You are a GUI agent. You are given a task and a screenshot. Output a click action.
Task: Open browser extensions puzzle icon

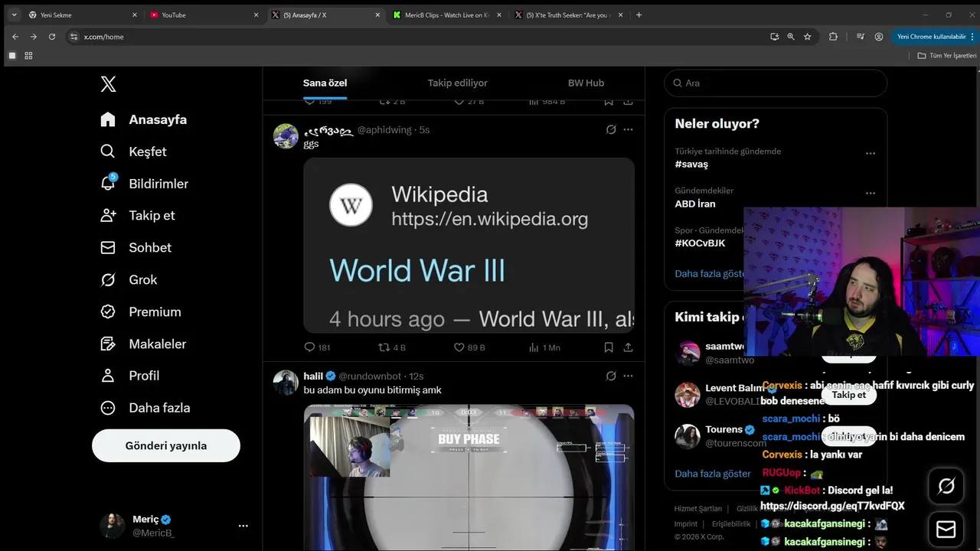(833, 36)
